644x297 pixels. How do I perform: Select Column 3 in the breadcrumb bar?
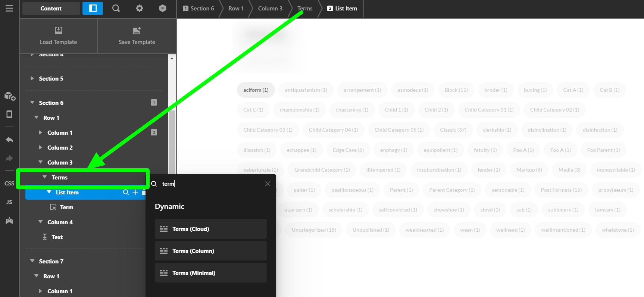coord(270,8)
